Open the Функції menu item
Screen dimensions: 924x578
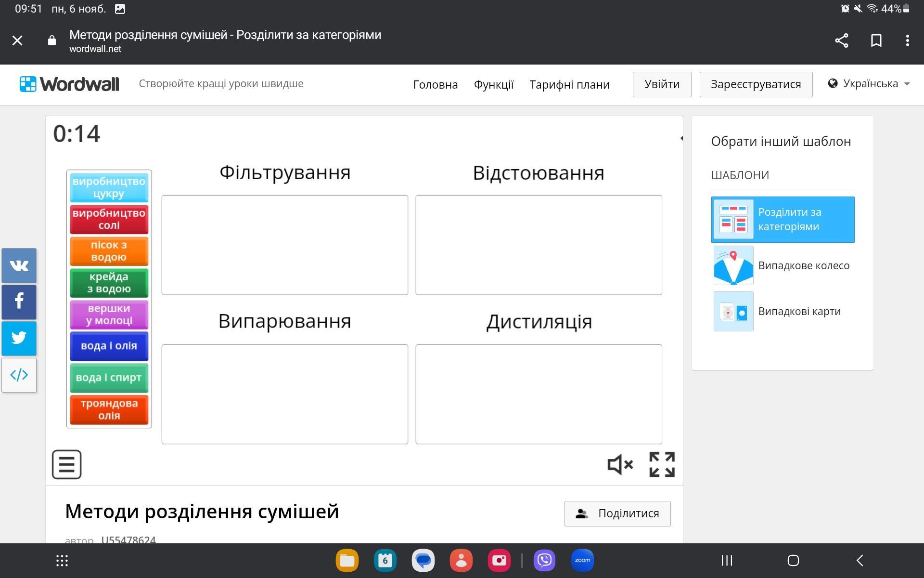pos(494,85)
